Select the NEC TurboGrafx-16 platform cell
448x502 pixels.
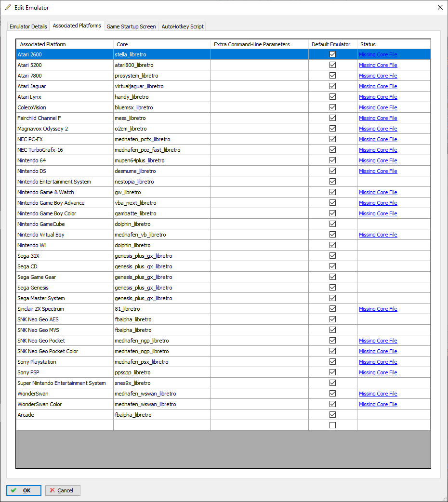coord(65,150)
